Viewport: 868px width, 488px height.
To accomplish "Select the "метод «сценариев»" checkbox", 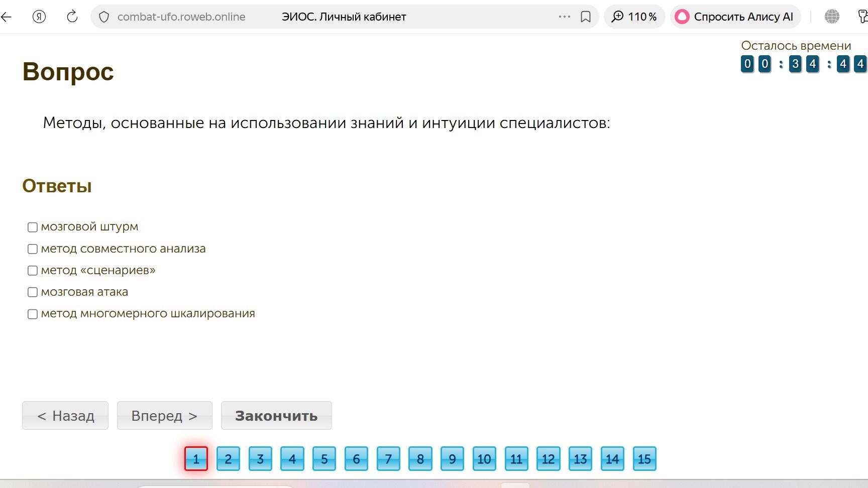I will (x=33, y=271).
